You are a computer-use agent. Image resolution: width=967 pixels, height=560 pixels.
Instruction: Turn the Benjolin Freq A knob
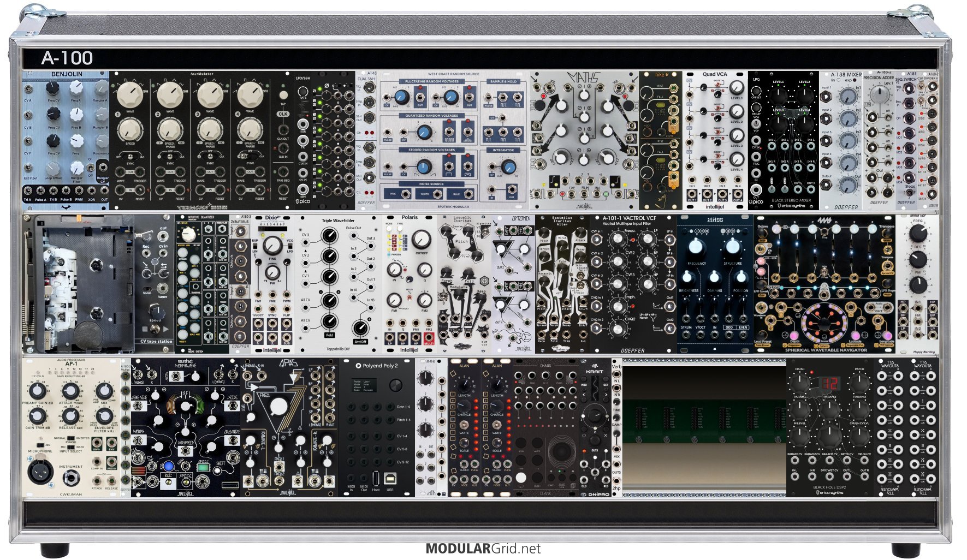point(76,88)
